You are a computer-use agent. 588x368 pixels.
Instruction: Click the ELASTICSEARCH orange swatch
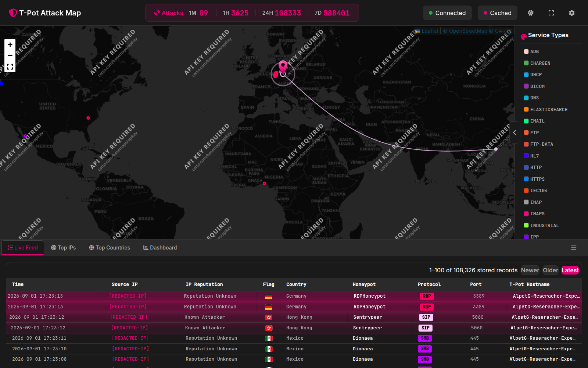pos(526,110)
